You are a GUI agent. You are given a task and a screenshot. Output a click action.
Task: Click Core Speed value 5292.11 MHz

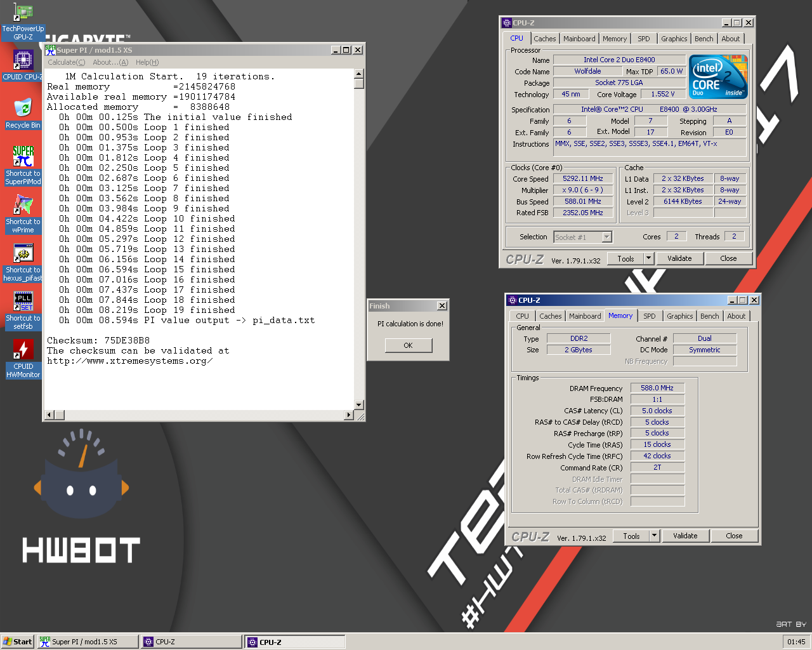click(x=583, y=179)
